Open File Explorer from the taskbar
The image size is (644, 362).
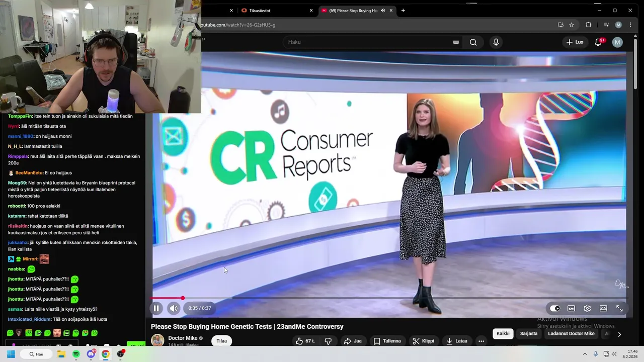(61, 354)
